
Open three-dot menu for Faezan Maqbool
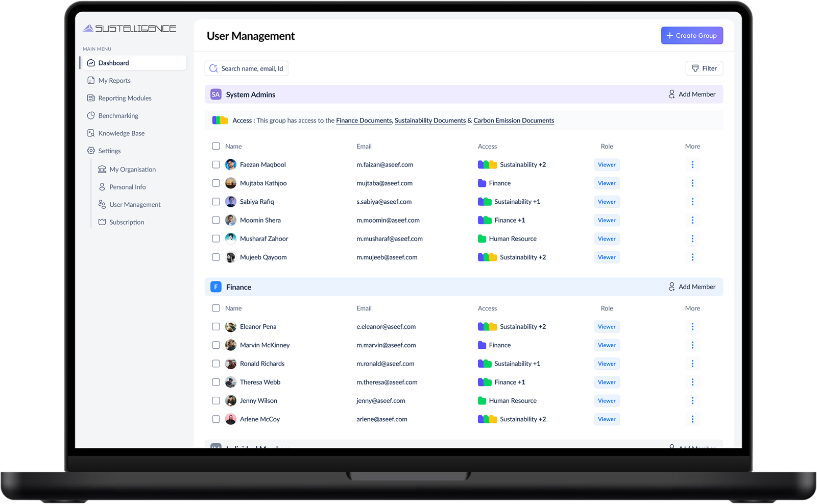coord(692,164)
